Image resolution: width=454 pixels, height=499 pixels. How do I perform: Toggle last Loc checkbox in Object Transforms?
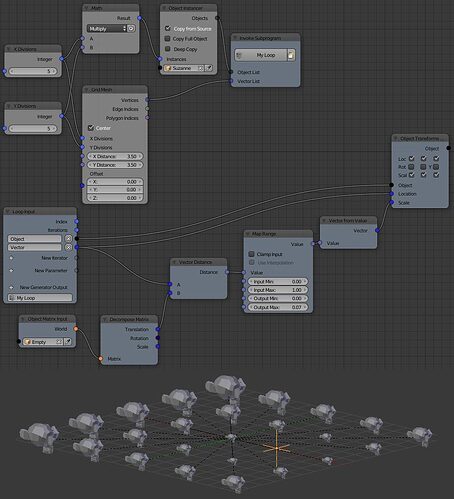point(436,159)
